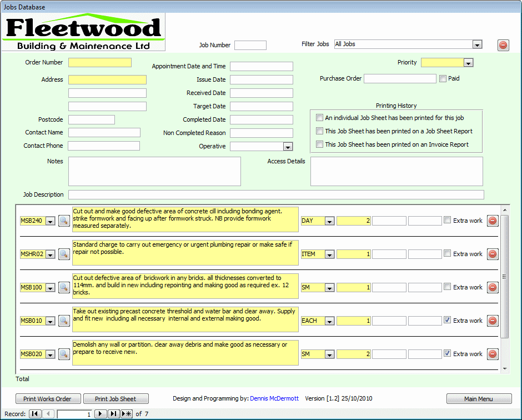The height and width of the screenshot is (420, 522).
Task: Open the ITEM unit dropdown
Action: coord(329,254)
